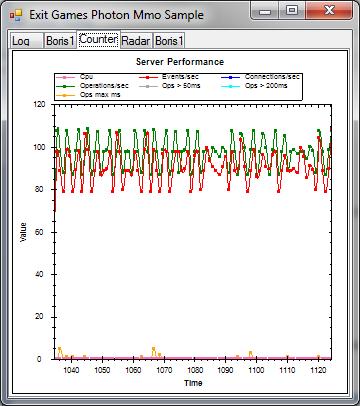Click the 1040 tick label on time axis
The height and width of the screenshot is (406, 360).
(71, 370)
